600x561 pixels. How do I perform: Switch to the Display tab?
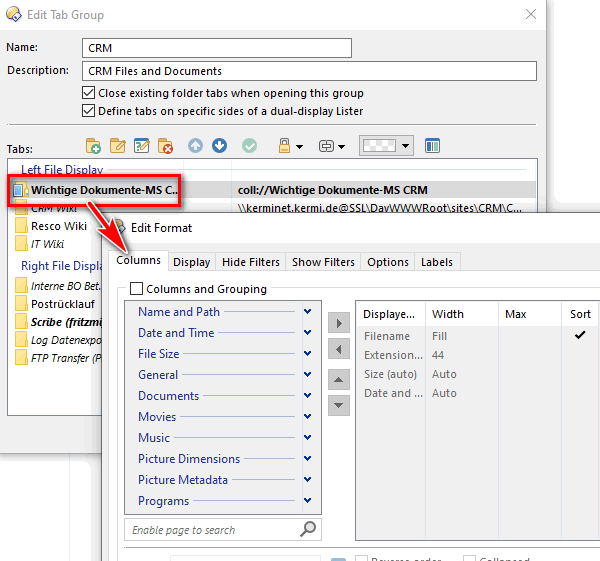tap(192, 262)
